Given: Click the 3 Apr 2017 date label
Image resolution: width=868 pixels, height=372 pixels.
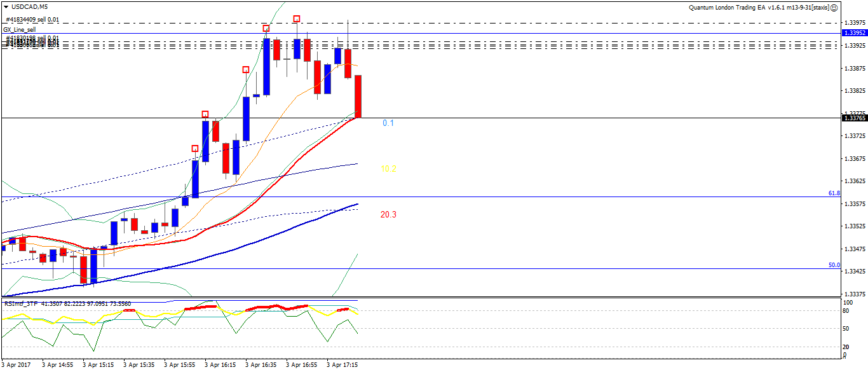Looking at the screenshot, I should 17,366.
